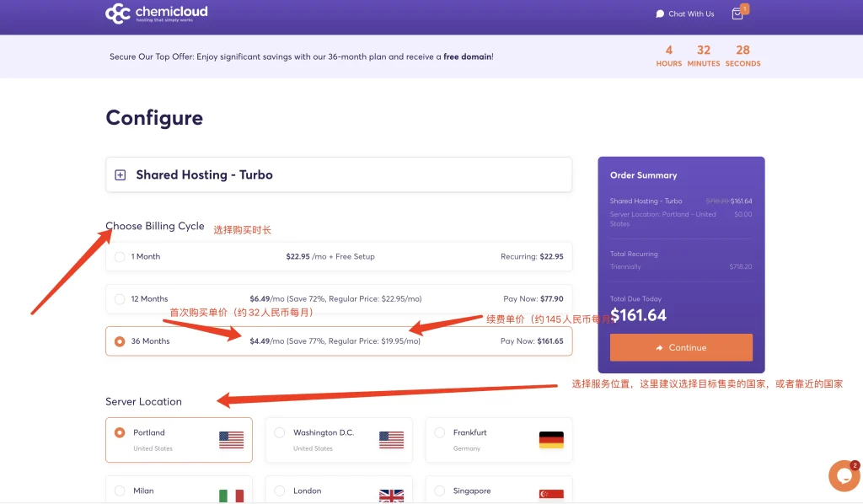Choose Singapore server location radio
This screenshot has height=504, width=863.
click(440, 491)
